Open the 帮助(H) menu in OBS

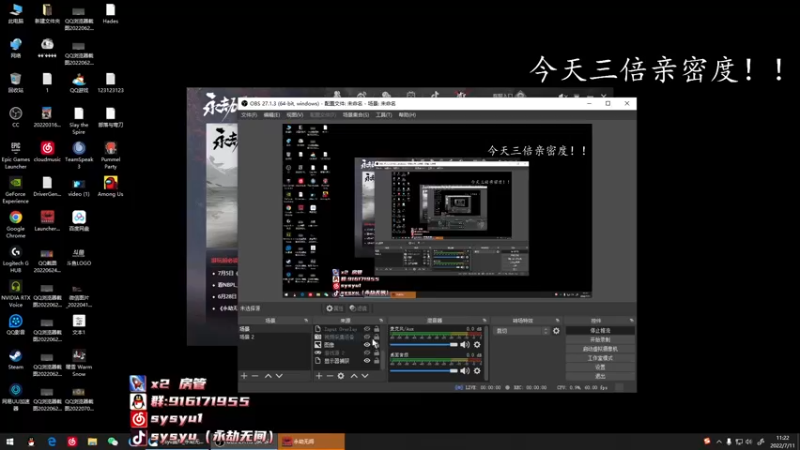click(407, 115)
